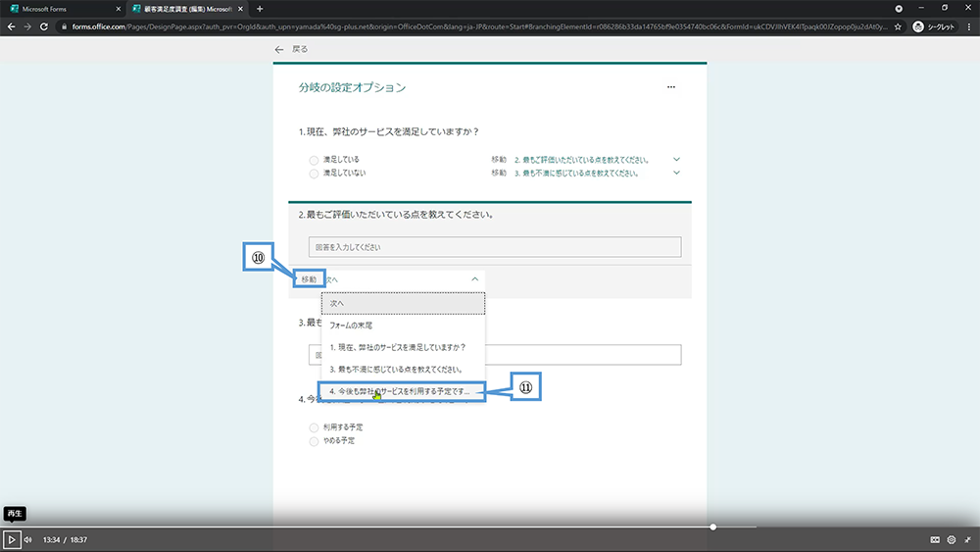The width and height of the screenshot is (980, 552).
Task: Click the 13:34 / 18:37 time display
Action: (x=65, y=539)
